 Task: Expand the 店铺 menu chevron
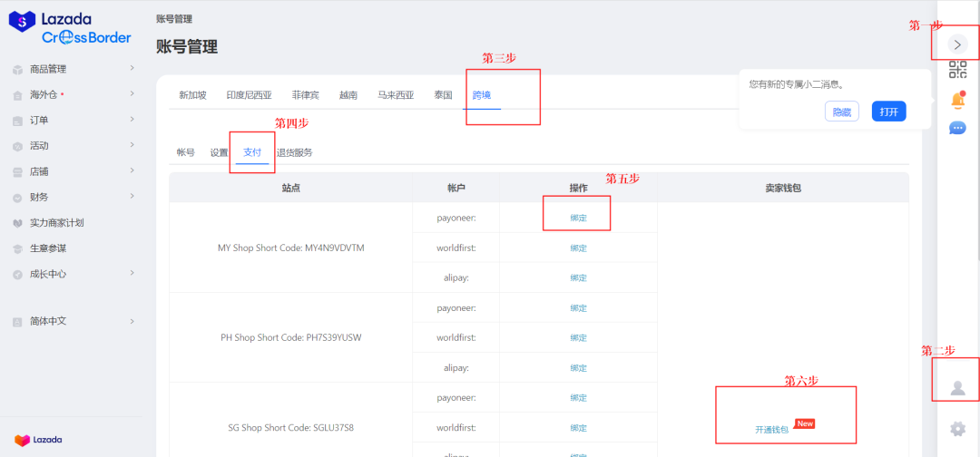(132, 170)
